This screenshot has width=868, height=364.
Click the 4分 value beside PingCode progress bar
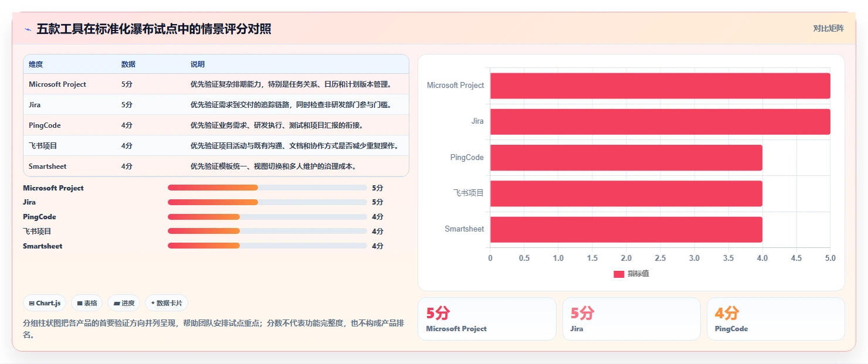[x=377, y=217]
